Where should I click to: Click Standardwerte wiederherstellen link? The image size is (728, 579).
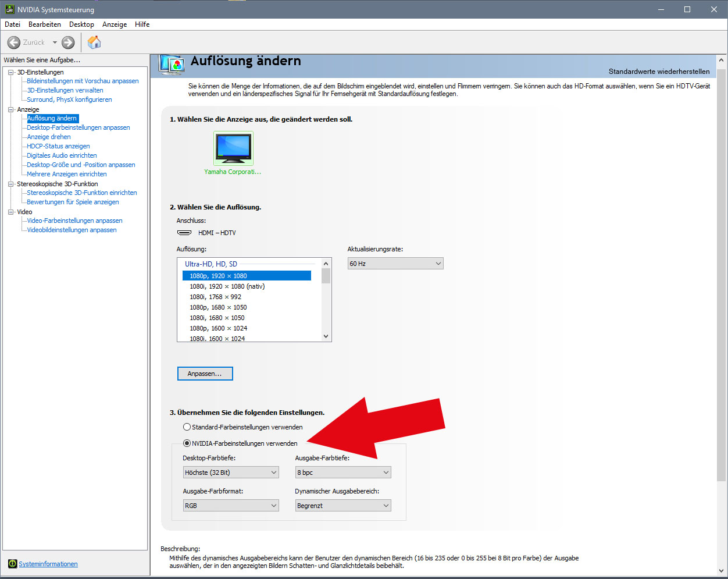659,72
